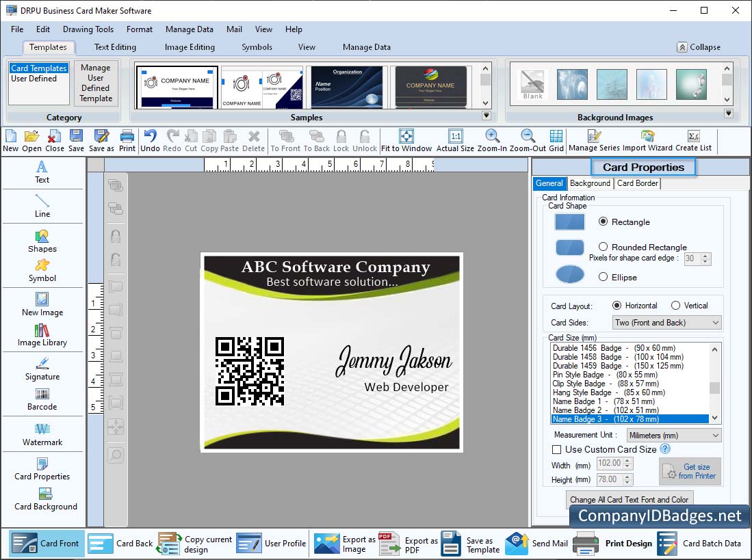Screen dimensions: 752x560
Task: Choose Vertical card layout
Action: (676, 305)
